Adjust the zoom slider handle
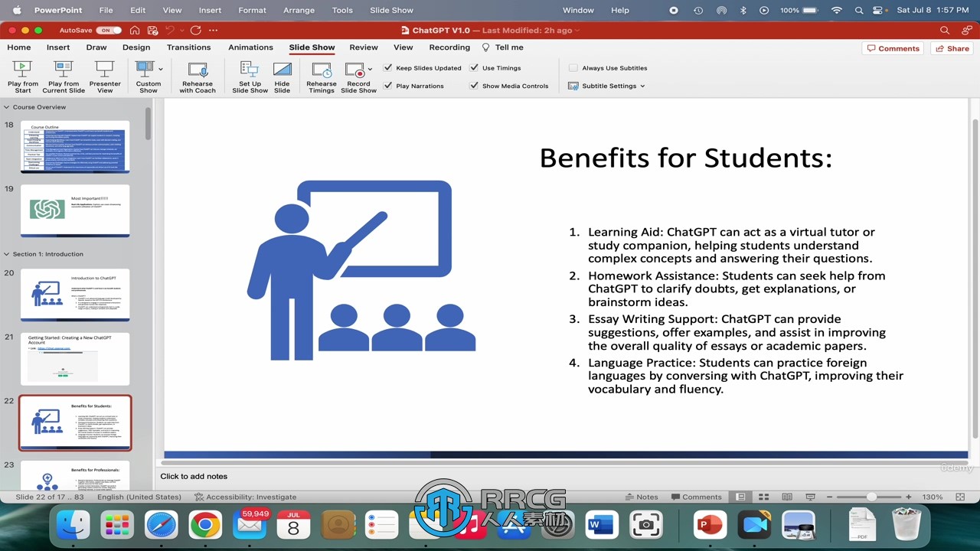The height and width of the screenshot is (551, 980). coord(871,497)
